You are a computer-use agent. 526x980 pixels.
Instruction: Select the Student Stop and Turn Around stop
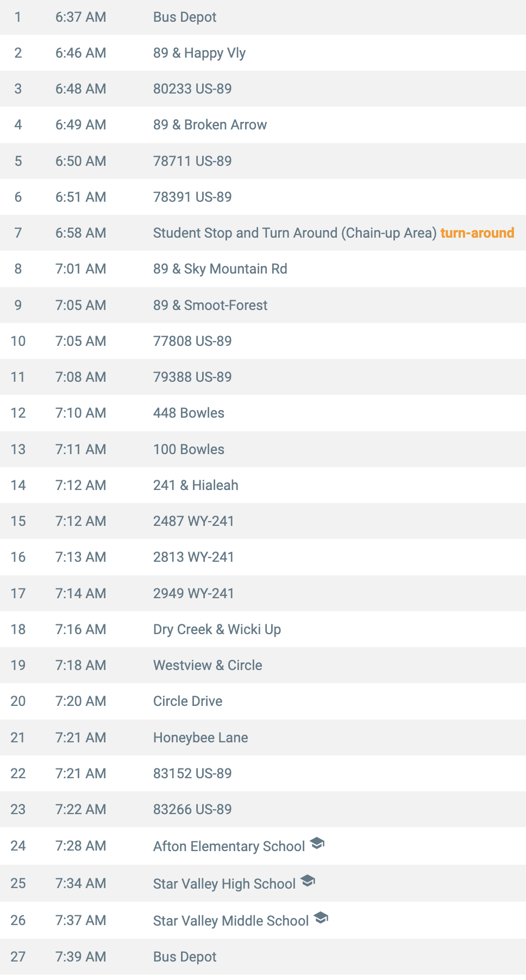pyautogui.click(x=263, y=233)
